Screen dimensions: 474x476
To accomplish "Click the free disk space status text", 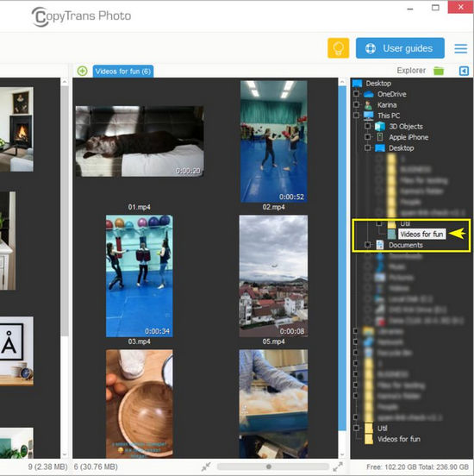I will coord(417,467).
